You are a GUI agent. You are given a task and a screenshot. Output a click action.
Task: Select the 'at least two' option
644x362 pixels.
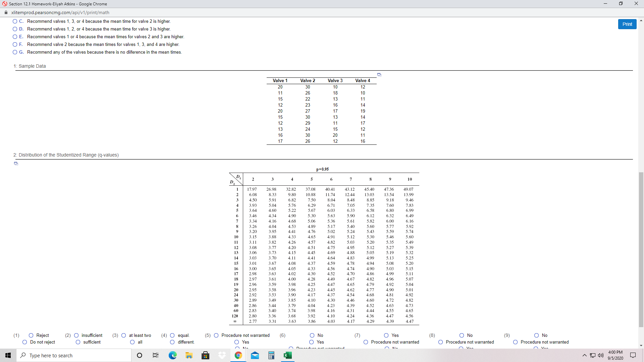point(124,335)
